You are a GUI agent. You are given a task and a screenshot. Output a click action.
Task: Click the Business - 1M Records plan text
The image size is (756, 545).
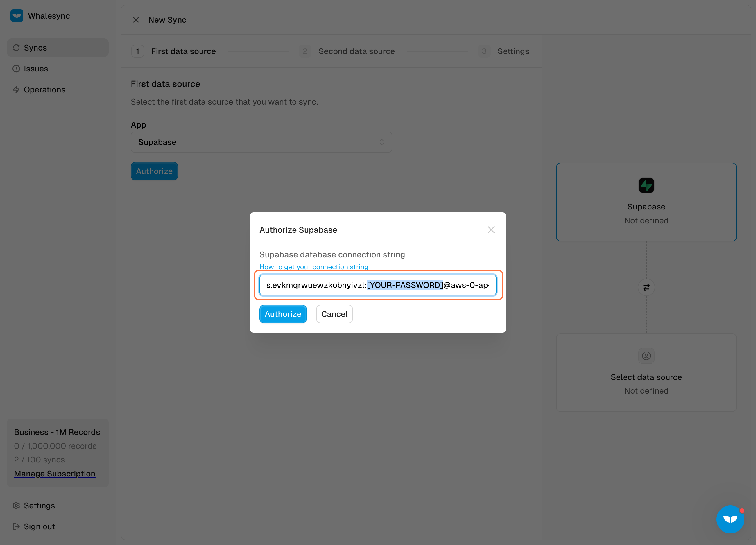pos(57,432)
